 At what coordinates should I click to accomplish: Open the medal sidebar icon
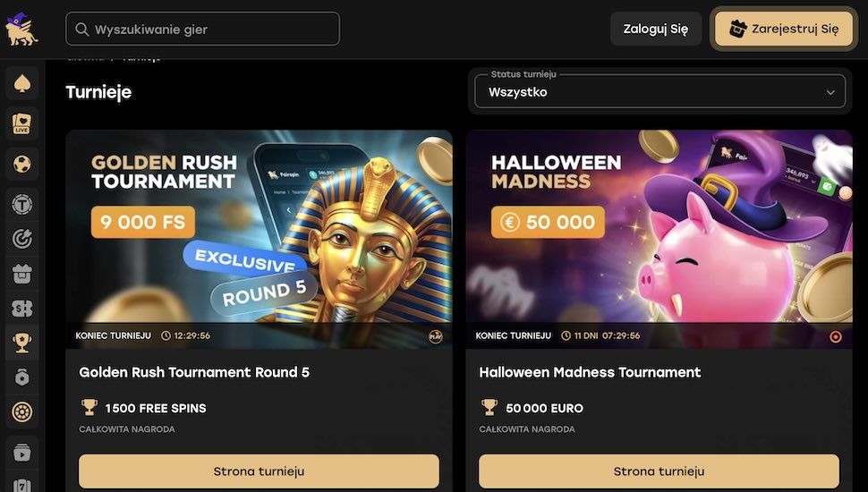[22, 377]
